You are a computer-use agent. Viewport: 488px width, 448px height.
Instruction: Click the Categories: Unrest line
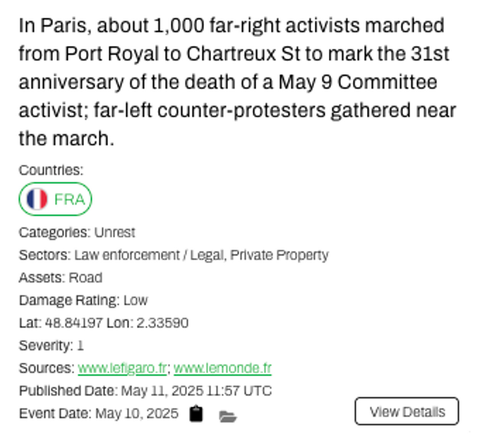point(77,232)
